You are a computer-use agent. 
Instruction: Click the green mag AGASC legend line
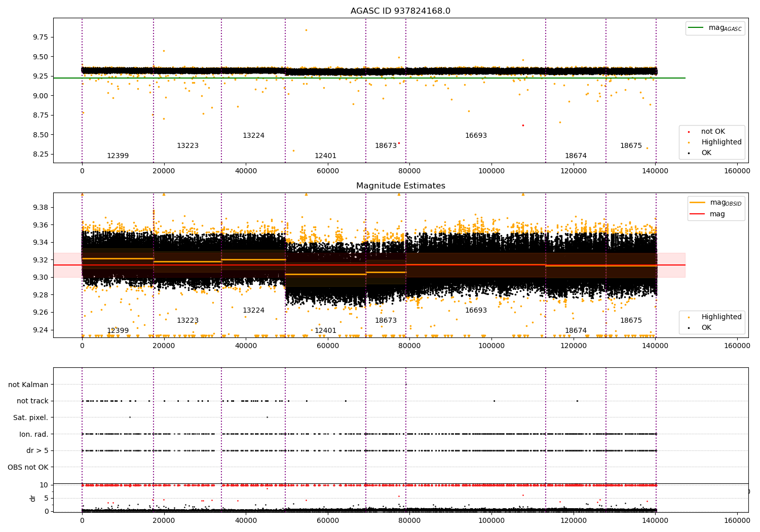pos(696,28)
